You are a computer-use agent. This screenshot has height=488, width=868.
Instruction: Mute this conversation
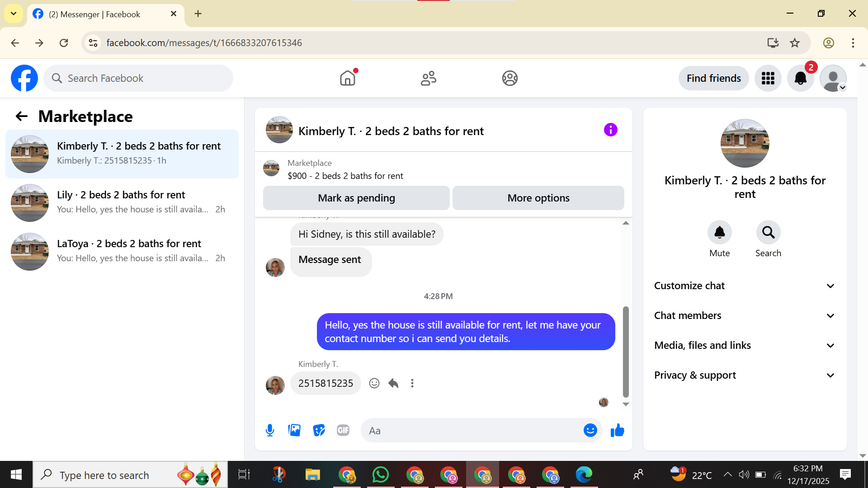(719, 233)
